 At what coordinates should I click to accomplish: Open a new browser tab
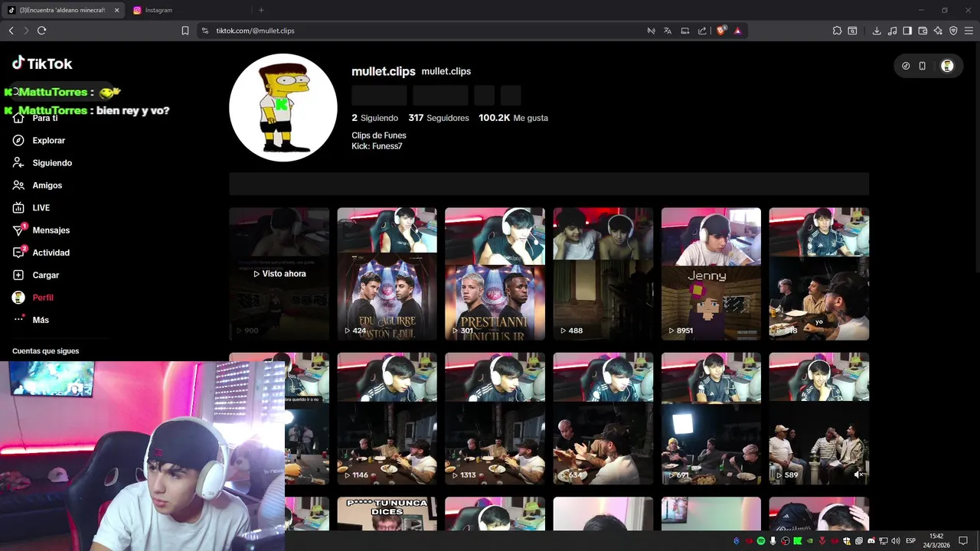[x=261, y=10]
